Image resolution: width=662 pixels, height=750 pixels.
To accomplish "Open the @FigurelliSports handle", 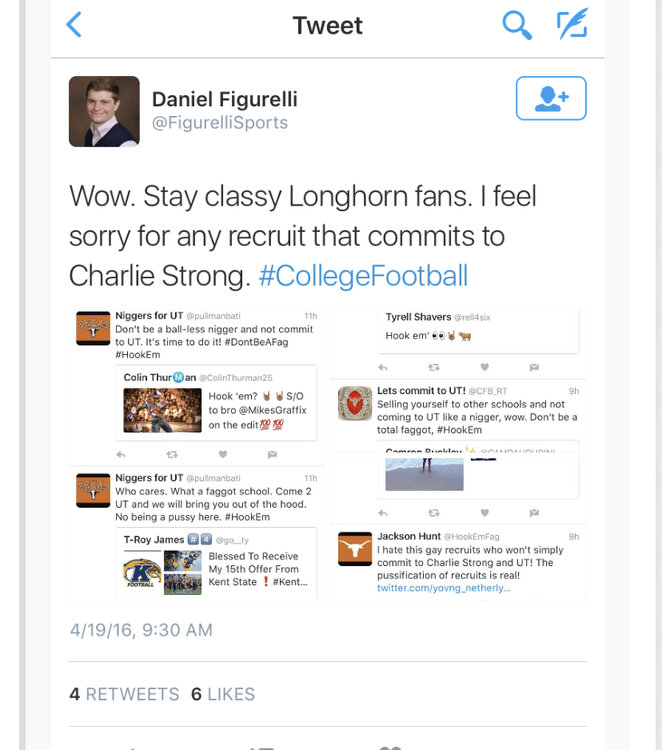I will tap(219, 123).
